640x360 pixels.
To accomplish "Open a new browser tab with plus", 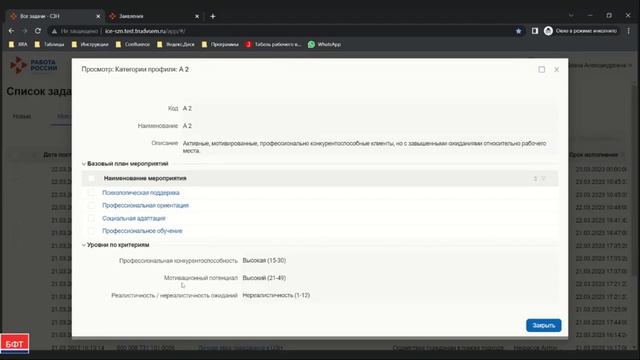I will pos(213,16).
